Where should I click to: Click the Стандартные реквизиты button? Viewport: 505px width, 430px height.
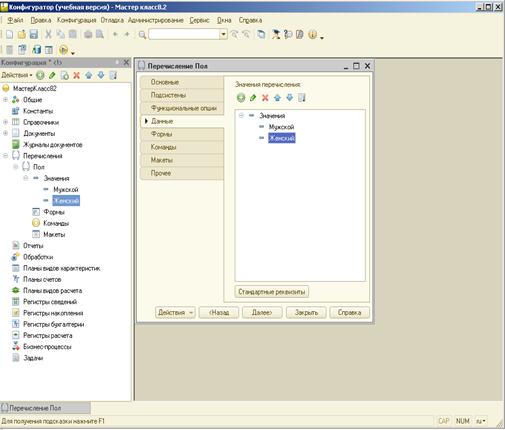pyautogui.click(x=272, y=292)
